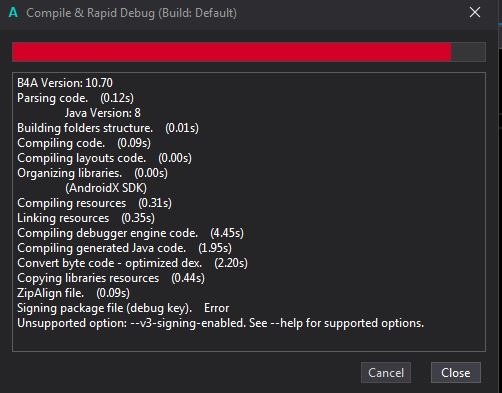
Task: Click 'Compiling layouts code.' log line
Action: coord(104,158)
